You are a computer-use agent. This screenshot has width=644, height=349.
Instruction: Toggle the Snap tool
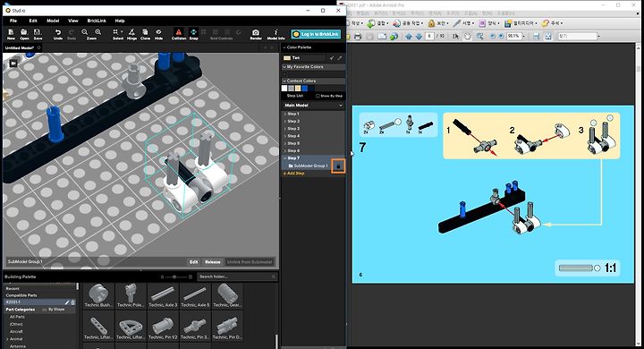pos(193,34)
